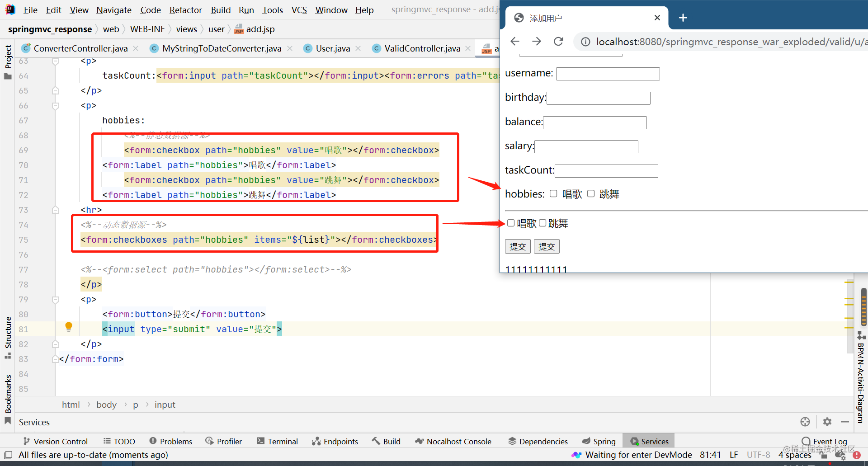Open the File menu
This screenshot has height=466, width=868.
[30, 10]
